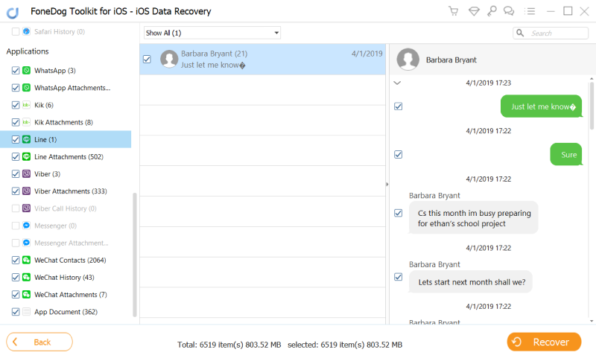
Task: Click the diamond upgrade icon in title bar
Action: 474,11
